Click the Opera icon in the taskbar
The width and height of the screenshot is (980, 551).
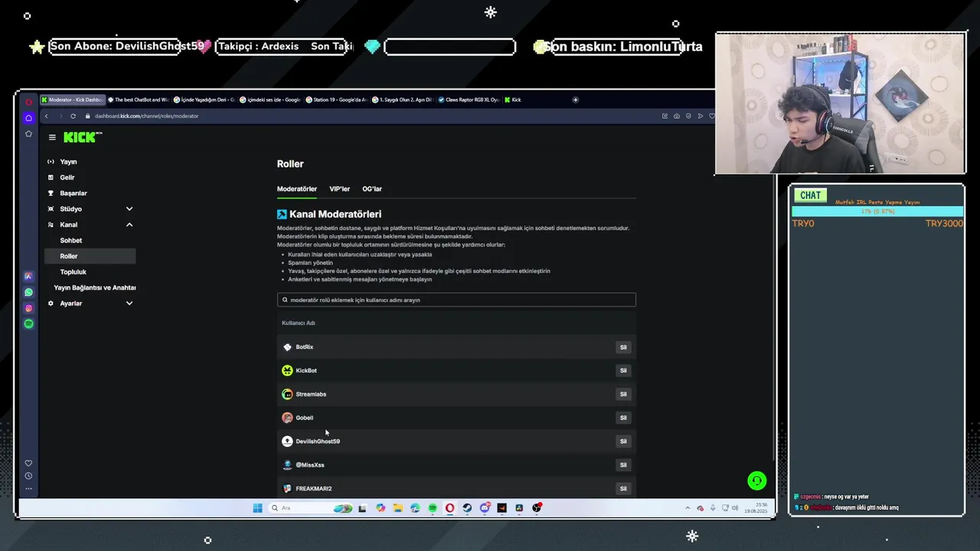click(449, 507)
